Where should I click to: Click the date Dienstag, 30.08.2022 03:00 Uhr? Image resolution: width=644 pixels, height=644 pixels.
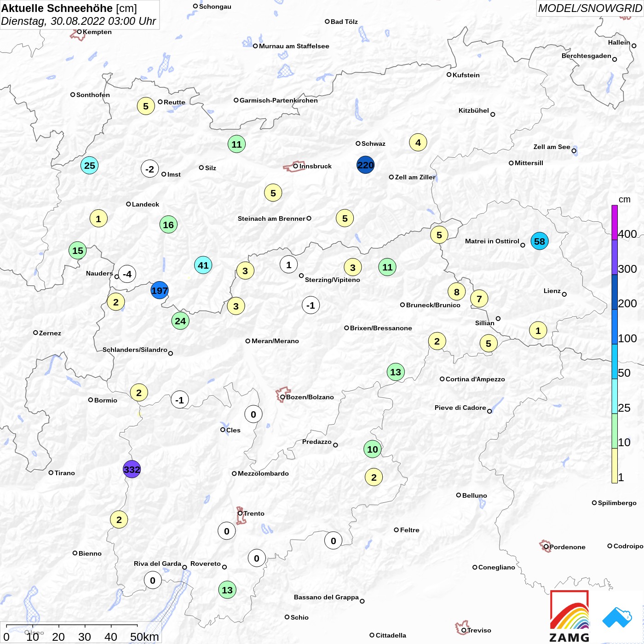pos(79,21)
